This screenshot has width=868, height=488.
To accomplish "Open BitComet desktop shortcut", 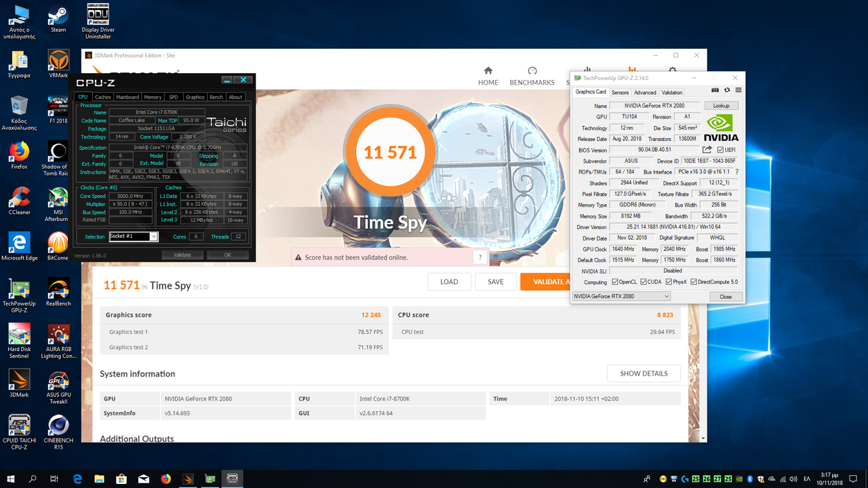I will pos(58,245).
